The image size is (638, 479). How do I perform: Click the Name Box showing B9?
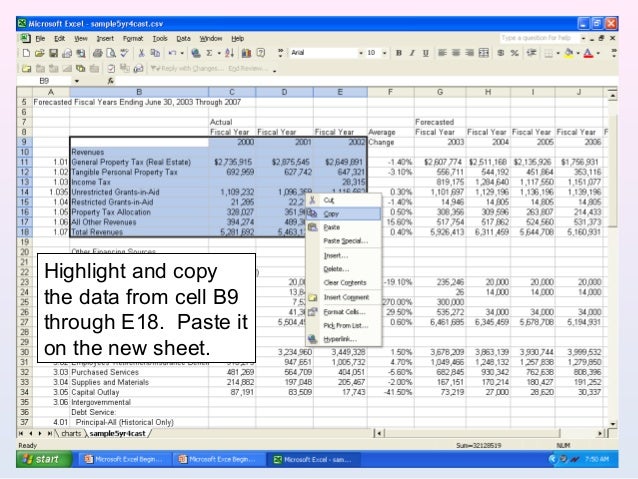[x=44, y=81]
